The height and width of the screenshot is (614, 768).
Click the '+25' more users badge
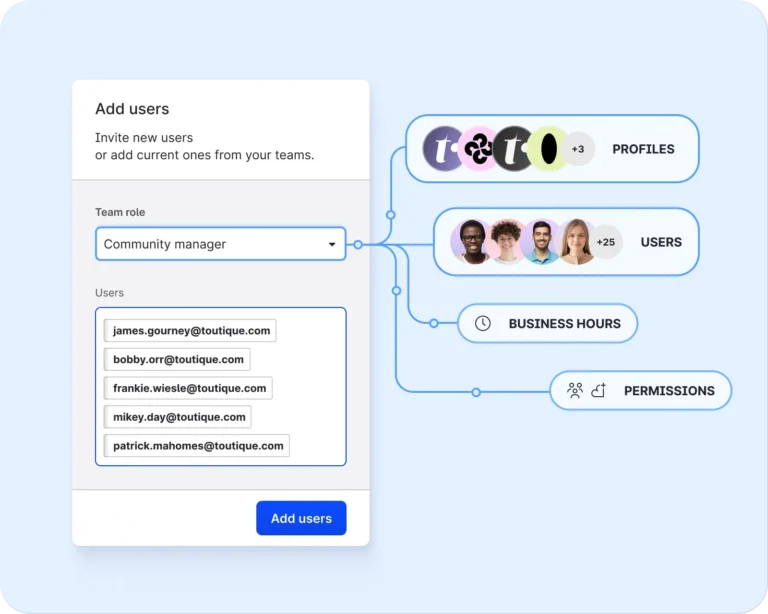(x=605, y=242)
